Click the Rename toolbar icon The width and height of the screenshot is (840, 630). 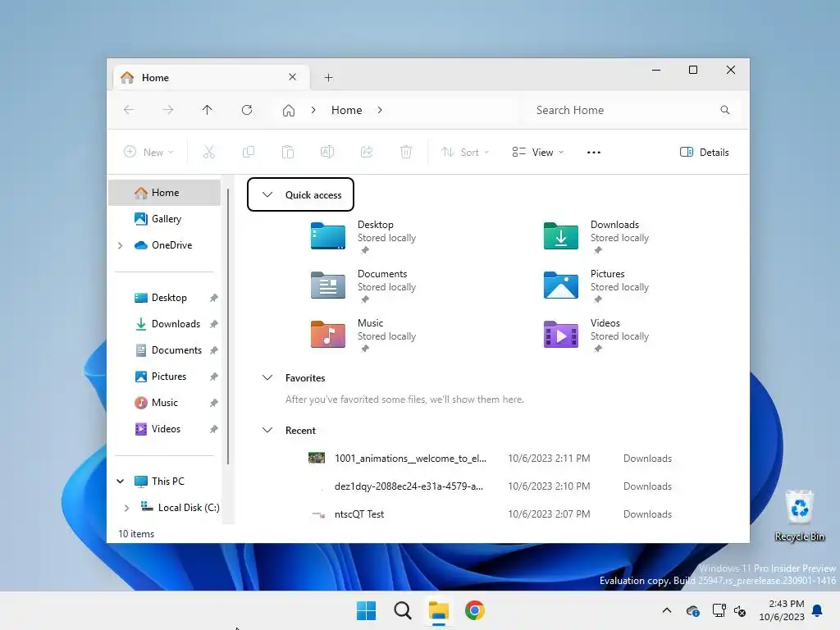click(x=327, y=152)
